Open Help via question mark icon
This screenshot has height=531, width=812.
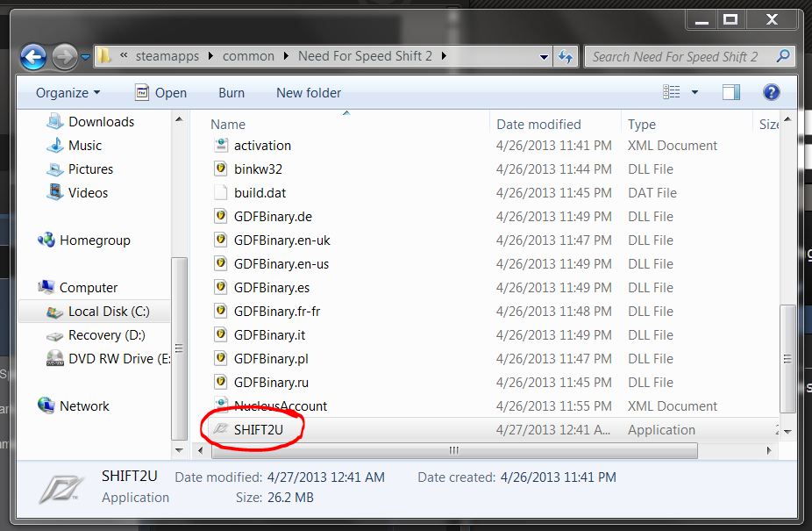pos(771,92)
